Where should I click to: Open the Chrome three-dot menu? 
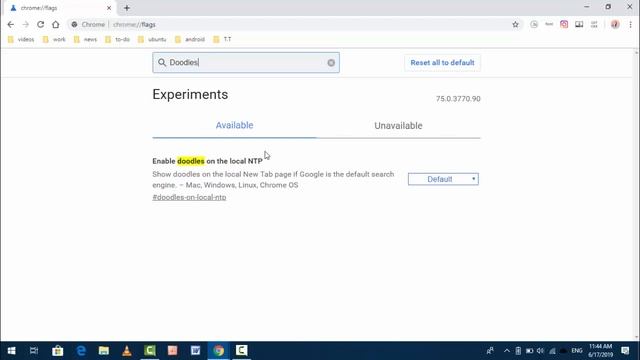631,24
